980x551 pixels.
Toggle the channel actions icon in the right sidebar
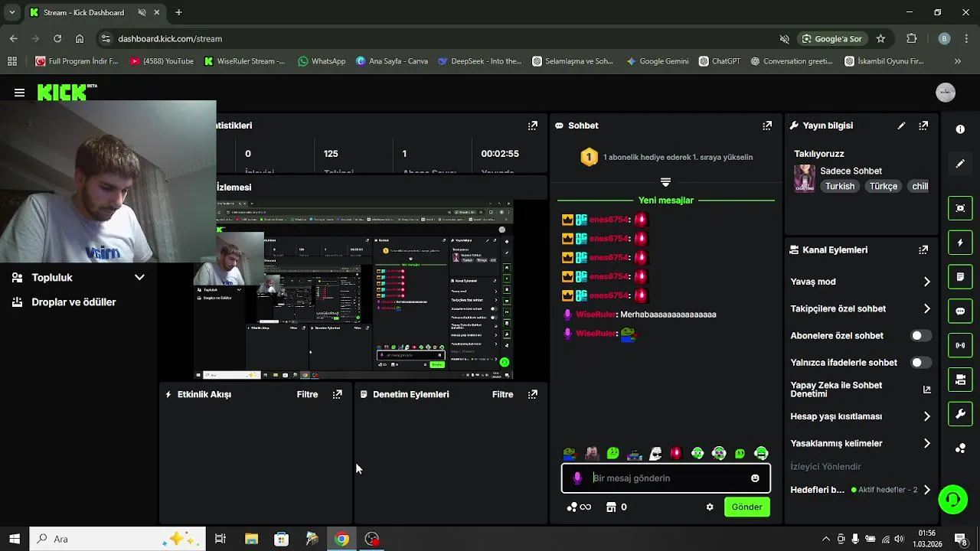point(960,380)
